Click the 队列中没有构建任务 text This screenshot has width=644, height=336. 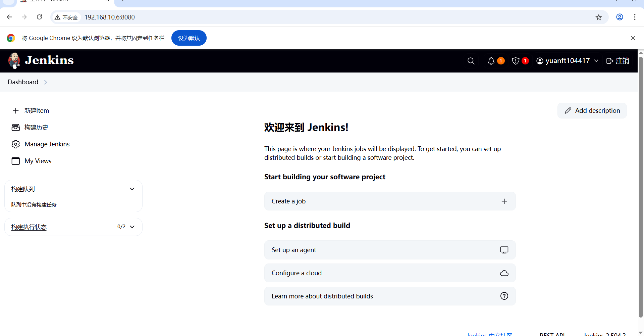(x=34, y=204)
